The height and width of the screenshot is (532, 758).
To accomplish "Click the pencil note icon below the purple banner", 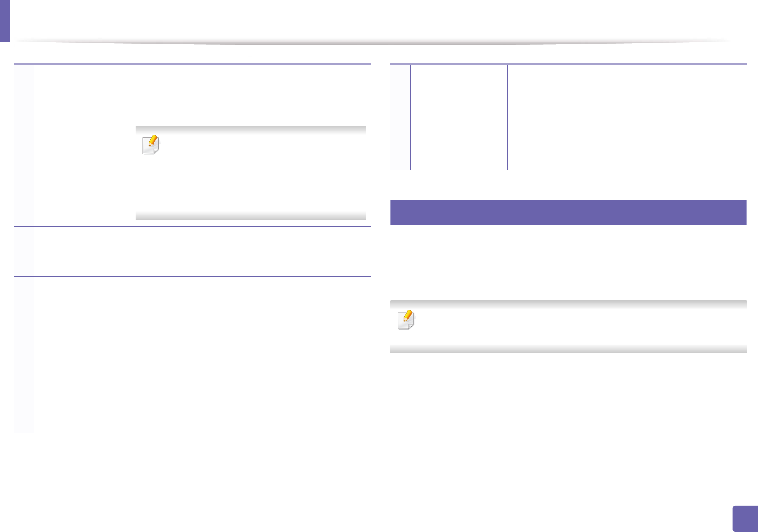I will tap(406, 319).
